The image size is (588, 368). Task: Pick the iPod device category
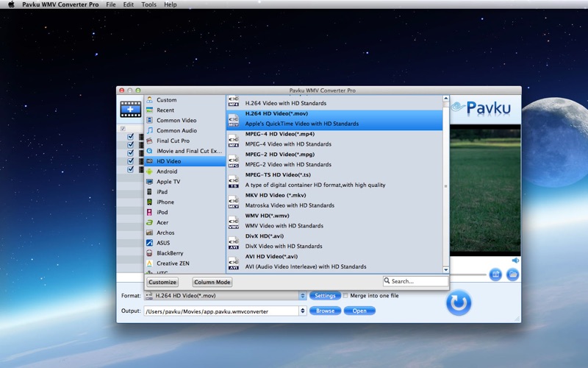click(x=185, y=212)
